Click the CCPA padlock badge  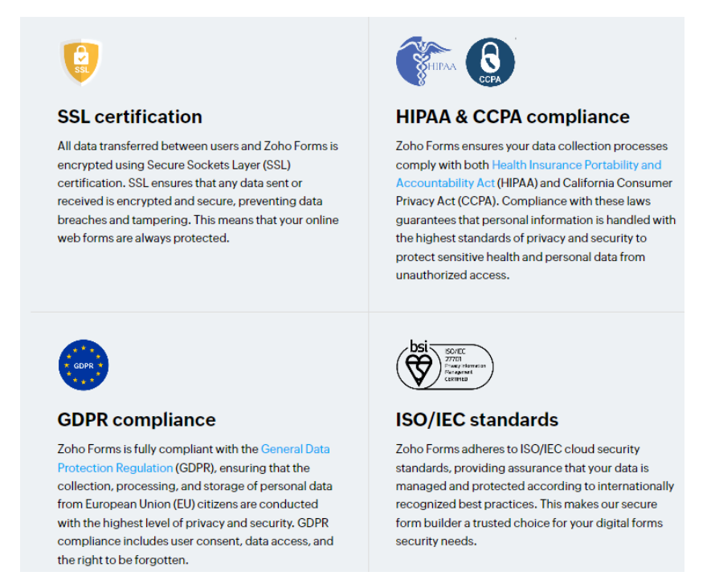pyautogui.click(x=490, y=62)
